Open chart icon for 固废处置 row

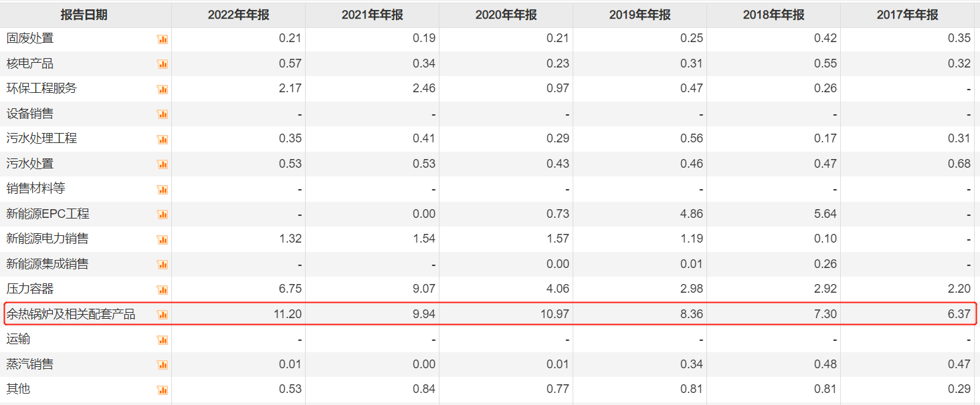pyautogui.click(x=162, y=39)
